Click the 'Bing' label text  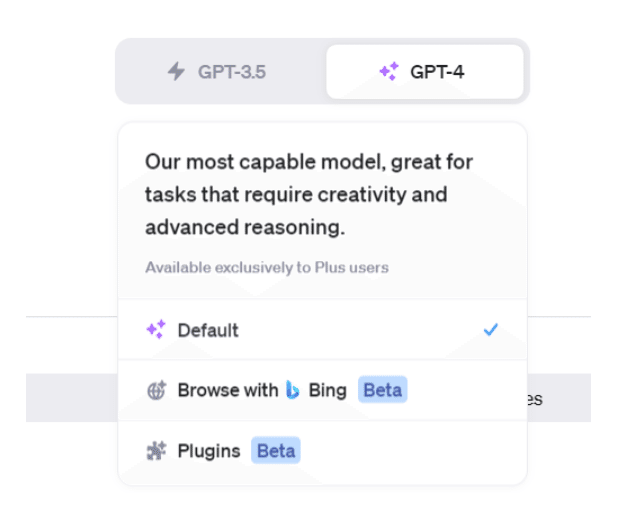327,390
